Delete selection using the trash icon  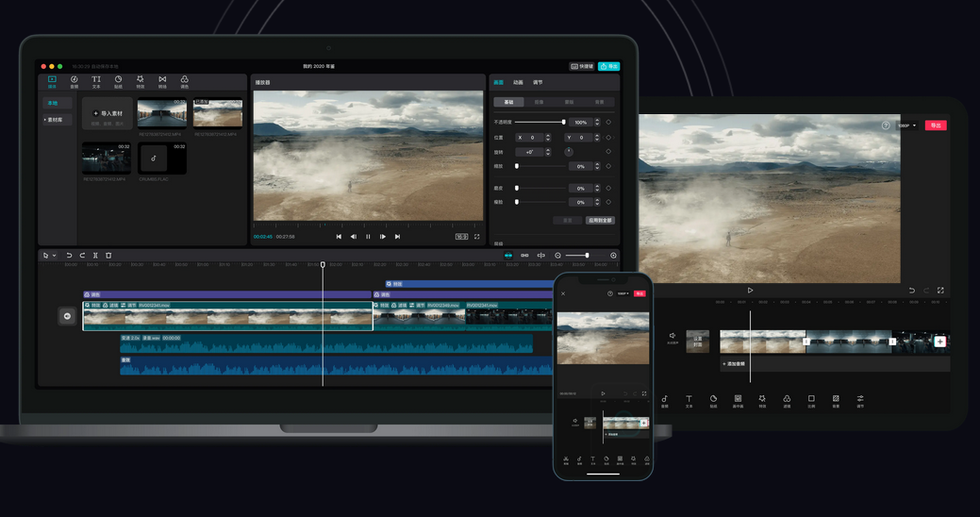[x=108, y=255]
